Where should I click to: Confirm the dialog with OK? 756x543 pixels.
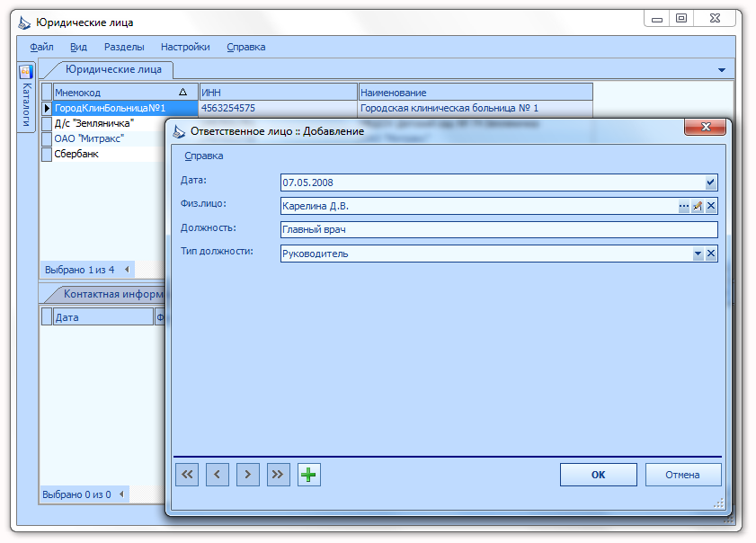pyautogui.click(x=599, y=475)
